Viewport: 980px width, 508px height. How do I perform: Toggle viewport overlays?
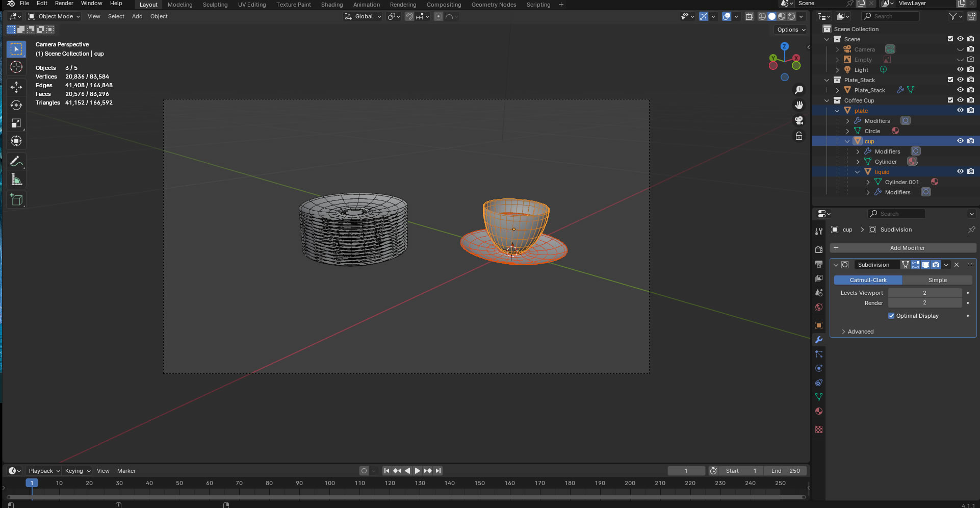click(727, 16)
